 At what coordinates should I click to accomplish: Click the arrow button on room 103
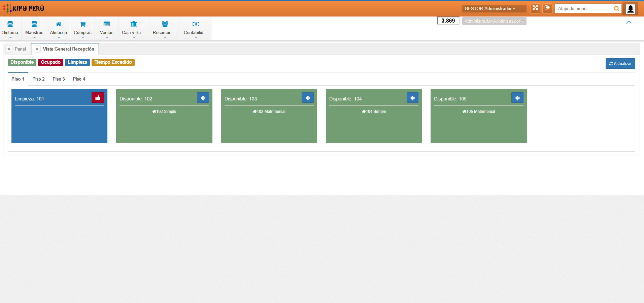click(x=308, y=98)
